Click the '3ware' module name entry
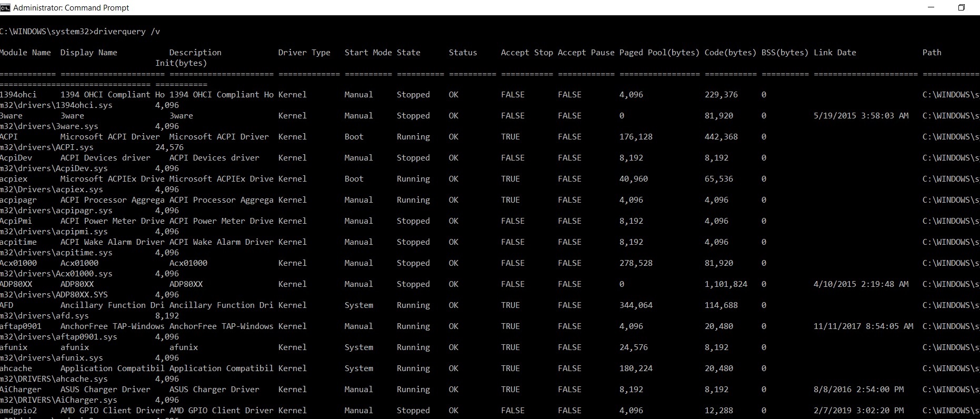The width and height of the screenshot is (980, 419). [x=11, y=116]
